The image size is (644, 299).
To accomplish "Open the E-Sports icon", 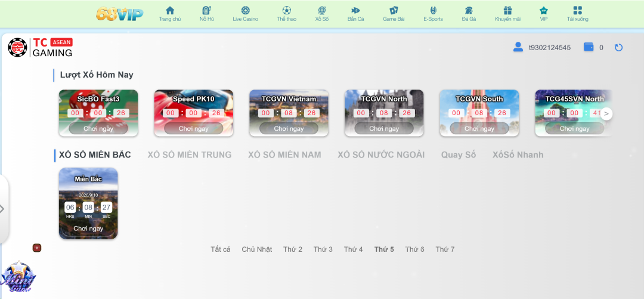I will [433, 11].
